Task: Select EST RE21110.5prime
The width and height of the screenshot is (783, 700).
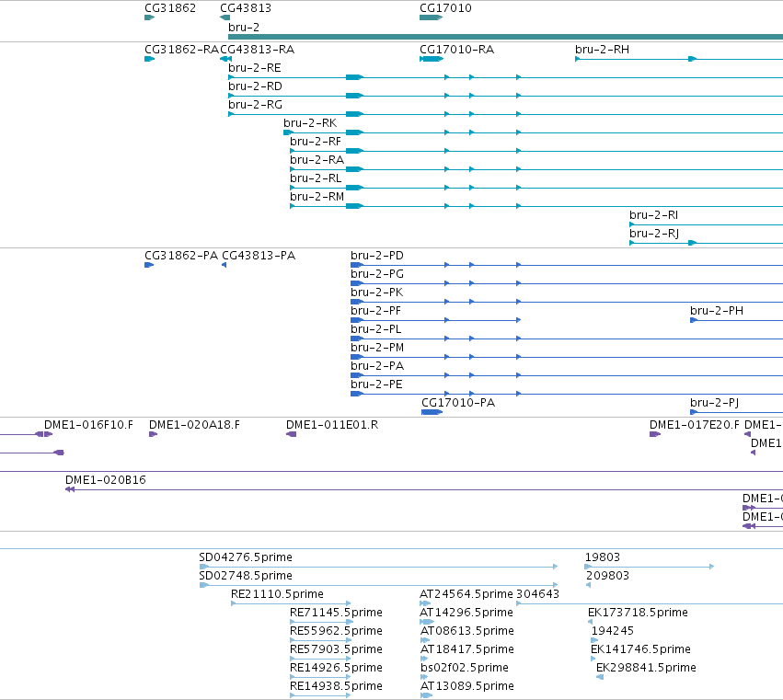Action: point(277,594)
